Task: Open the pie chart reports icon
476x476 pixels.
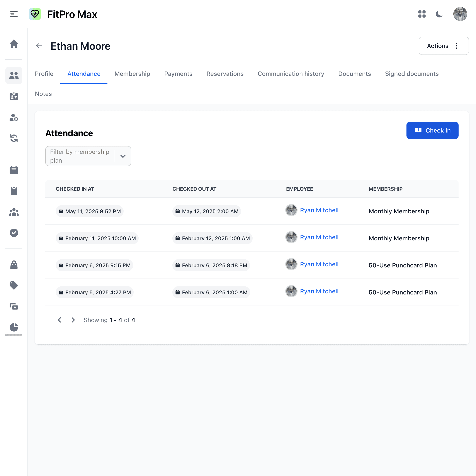Action: point(14,327)
